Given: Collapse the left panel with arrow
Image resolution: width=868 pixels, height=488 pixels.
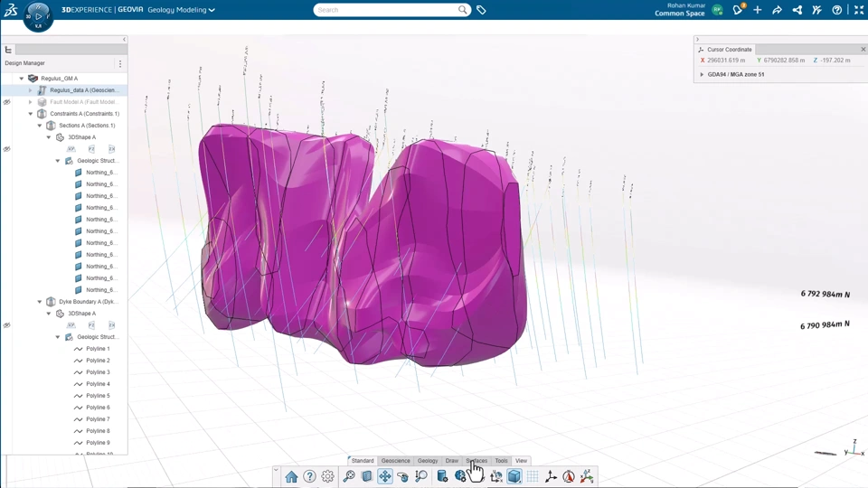Looking at the screenshot, I should (124, 39).
